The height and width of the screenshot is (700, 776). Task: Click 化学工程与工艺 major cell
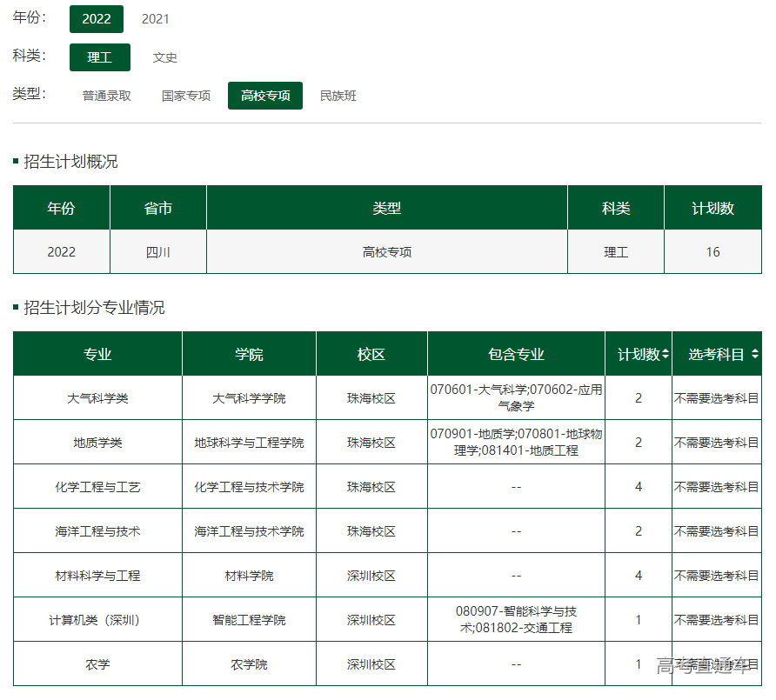[x=97, y=487]
